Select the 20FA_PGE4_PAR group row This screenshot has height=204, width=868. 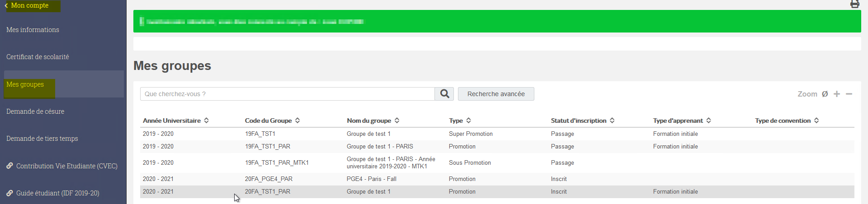[x=497, y=179]
